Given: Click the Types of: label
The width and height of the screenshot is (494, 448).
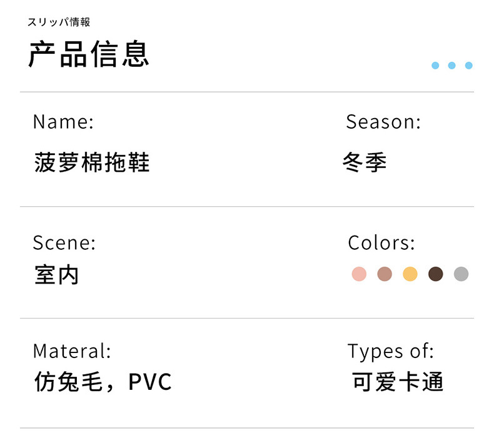Looking at the screenshot, I should (391, 351).
